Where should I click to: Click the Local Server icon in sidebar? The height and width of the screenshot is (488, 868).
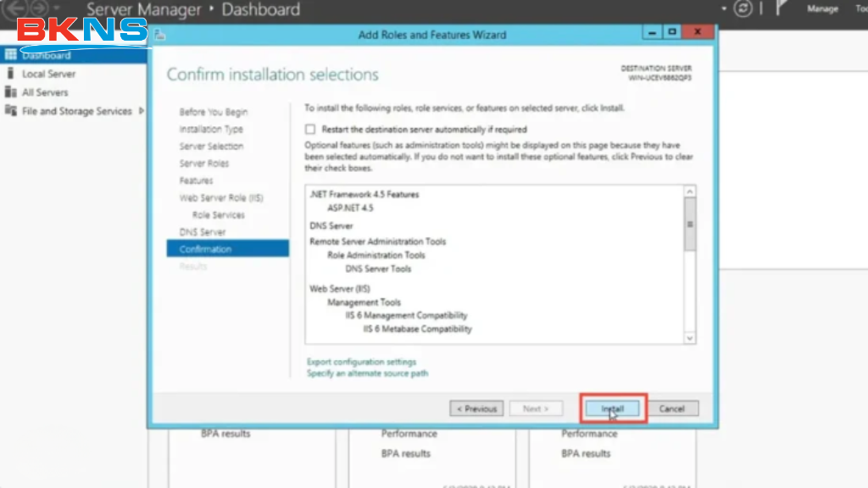(x=11, y=74)
